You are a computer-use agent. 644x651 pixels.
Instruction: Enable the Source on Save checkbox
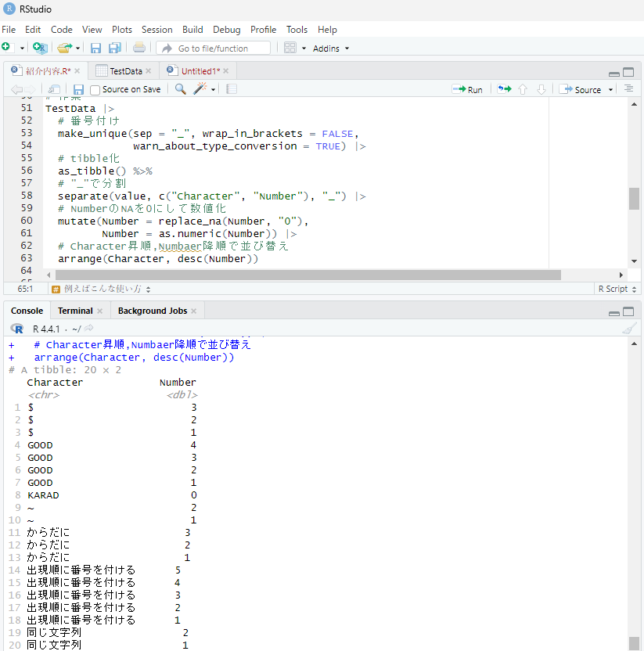coord(95,90)
